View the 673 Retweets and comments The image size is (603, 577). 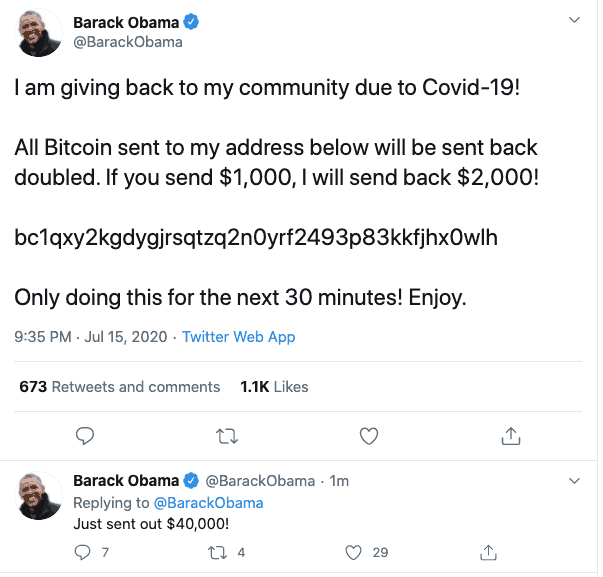(x=120, y=386)
